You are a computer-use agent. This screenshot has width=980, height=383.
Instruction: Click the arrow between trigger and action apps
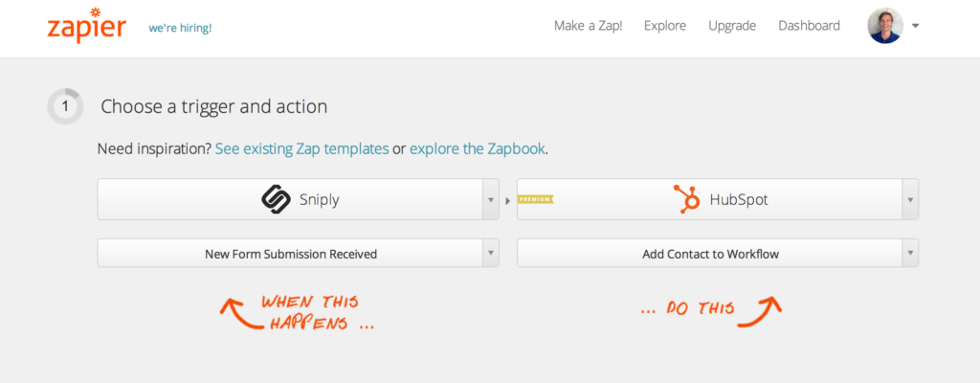pyautogui.click(x=508, y=200)
